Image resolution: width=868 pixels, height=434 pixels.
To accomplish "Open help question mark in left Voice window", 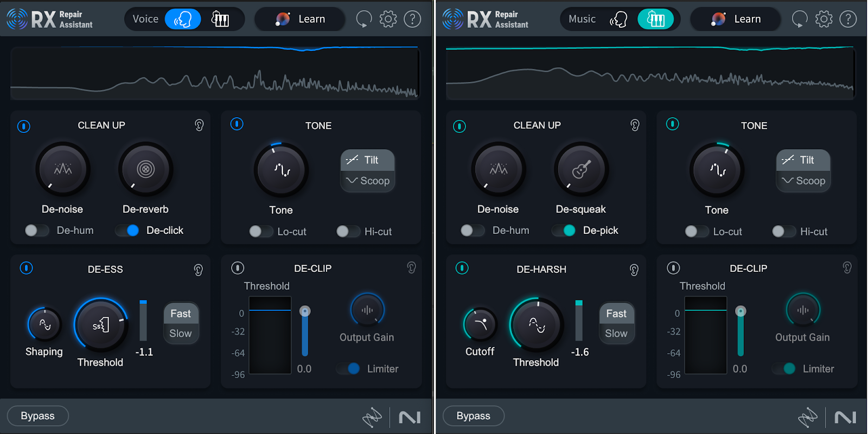I will (412, 19).
